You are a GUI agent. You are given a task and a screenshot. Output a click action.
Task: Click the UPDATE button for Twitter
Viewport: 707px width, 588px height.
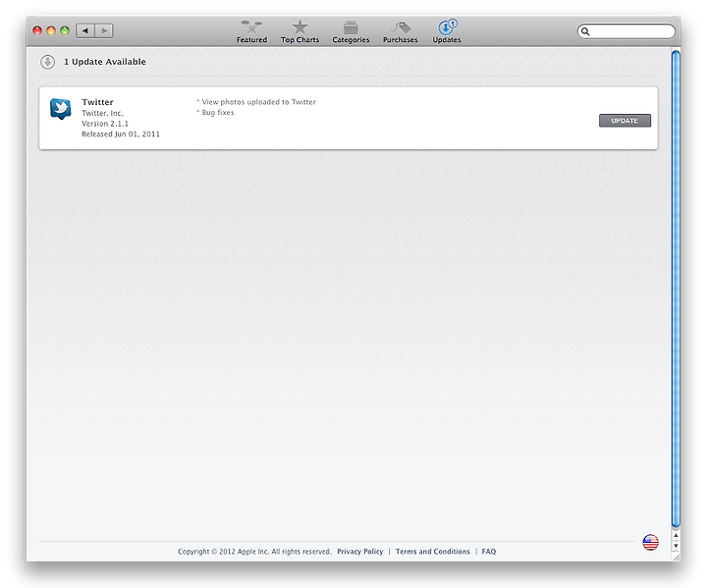click(625, 121)
